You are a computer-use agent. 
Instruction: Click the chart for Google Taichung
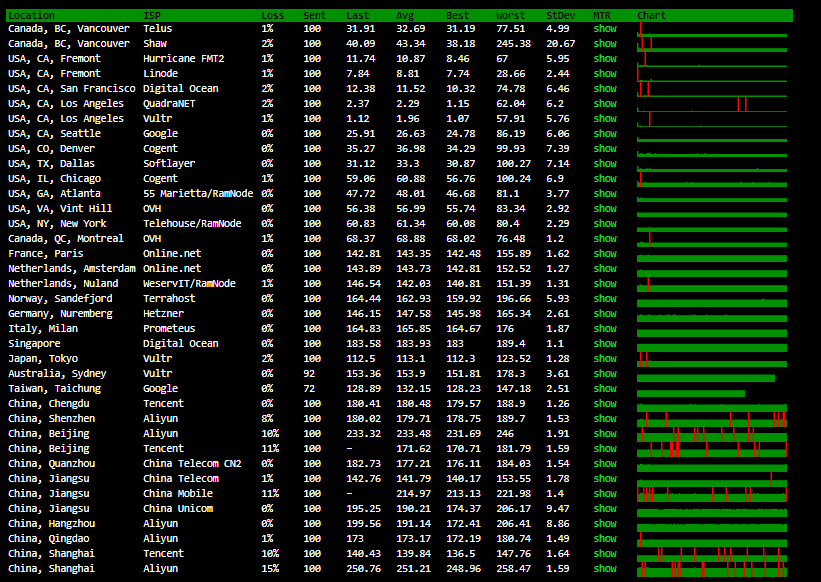tap(691, 393)
